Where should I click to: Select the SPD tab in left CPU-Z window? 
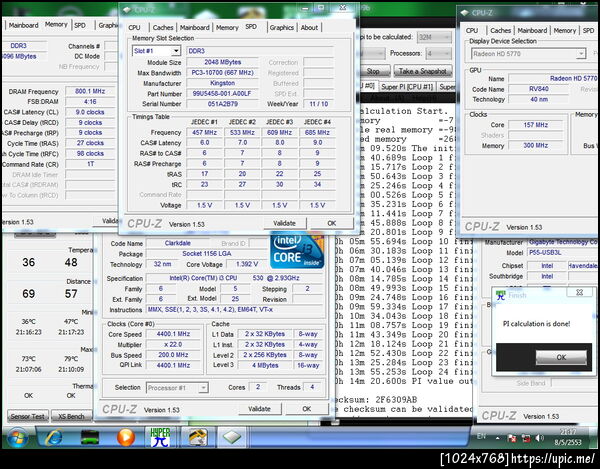(x=80, y=25)
